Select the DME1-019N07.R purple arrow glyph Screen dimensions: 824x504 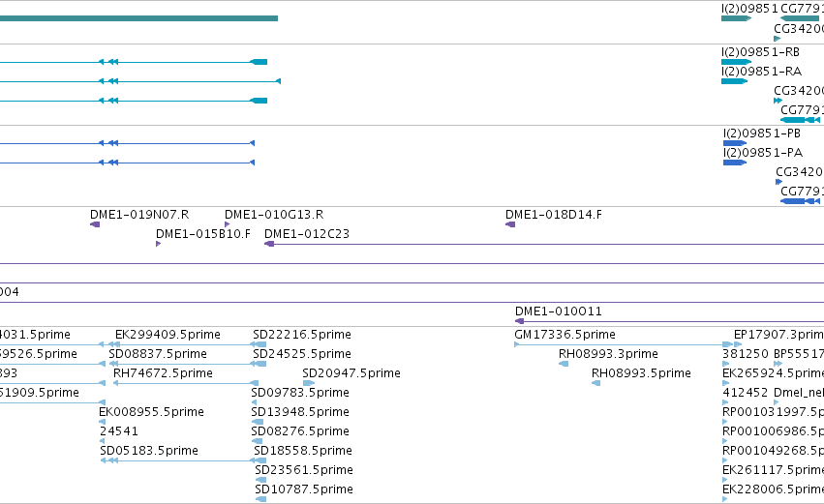coord(95,224)
